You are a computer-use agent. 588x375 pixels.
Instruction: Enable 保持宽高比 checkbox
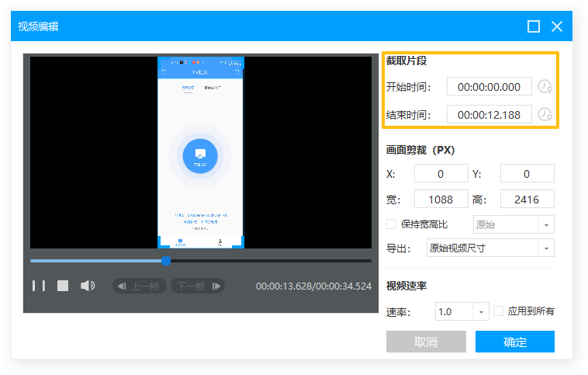392,224
